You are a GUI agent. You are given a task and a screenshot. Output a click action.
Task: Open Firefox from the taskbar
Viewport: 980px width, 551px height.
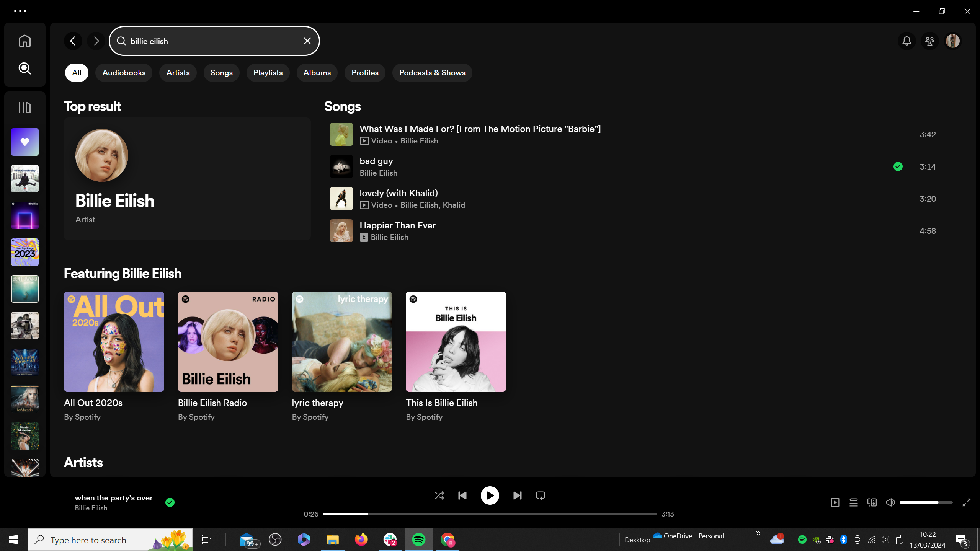[361, 540]
